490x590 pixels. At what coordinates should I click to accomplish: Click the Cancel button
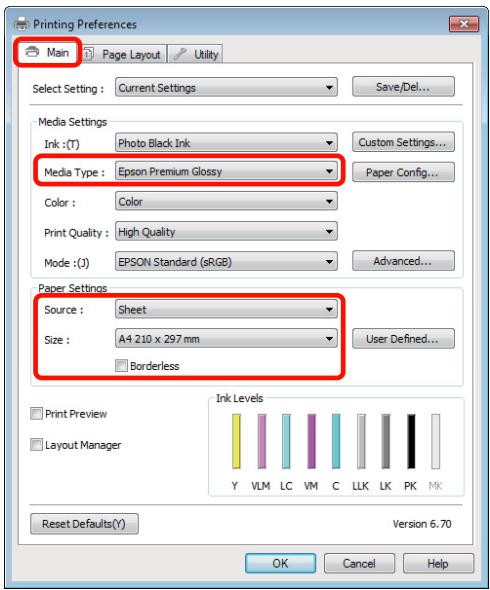tap(359, 563)
